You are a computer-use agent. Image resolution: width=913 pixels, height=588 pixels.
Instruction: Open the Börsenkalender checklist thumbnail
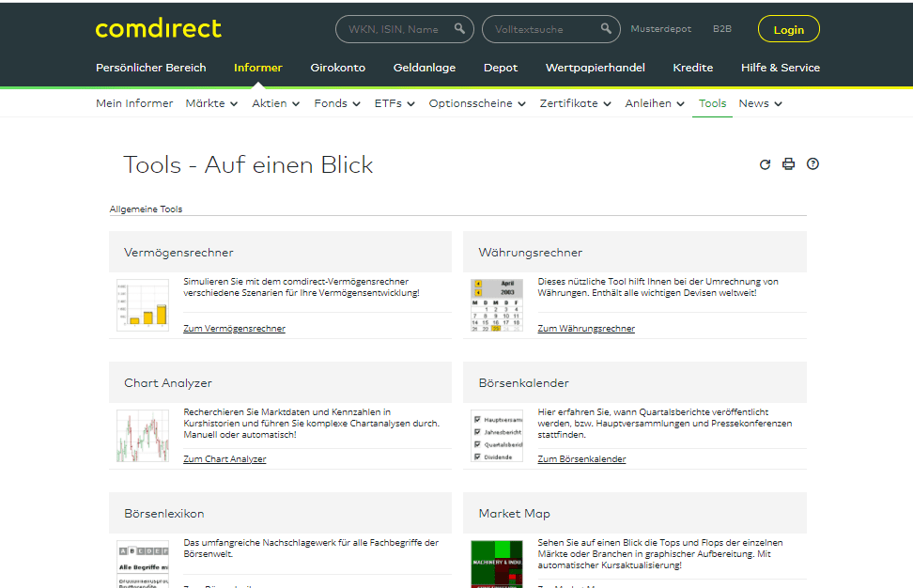tap(497, 436)
